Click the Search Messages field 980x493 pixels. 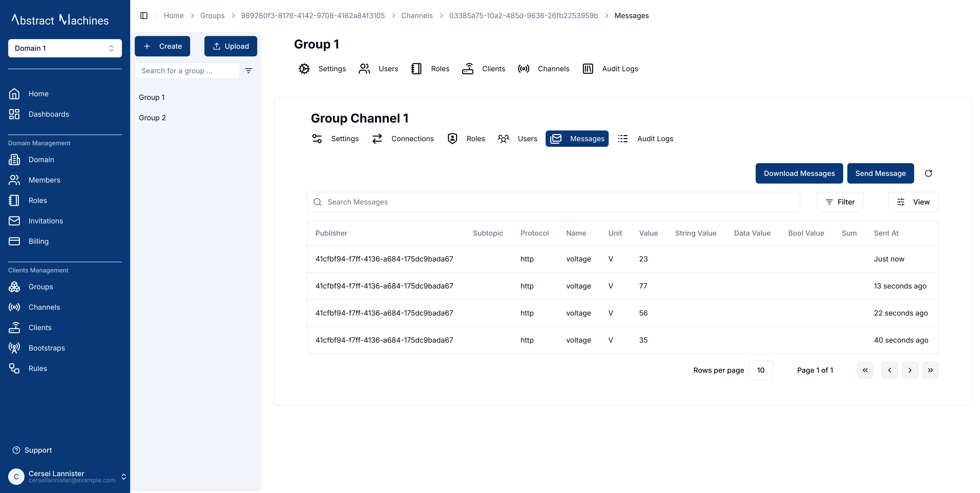553,202
